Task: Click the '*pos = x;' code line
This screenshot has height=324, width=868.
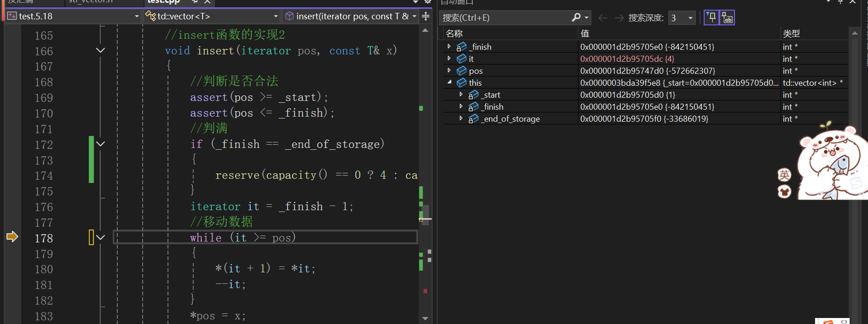Action: point(218,316)
